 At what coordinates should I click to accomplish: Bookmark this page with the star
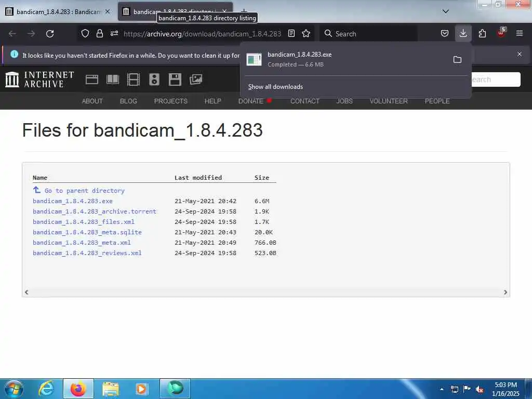point(306,33)
